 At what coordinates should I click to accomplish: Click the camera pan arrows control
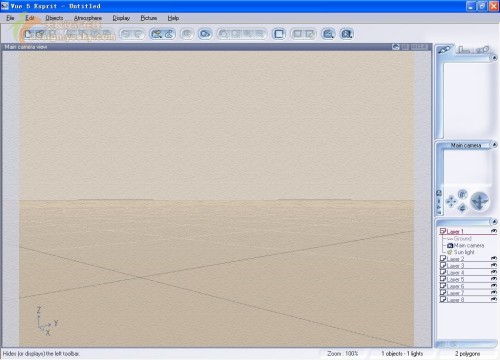tap(451, 201)
